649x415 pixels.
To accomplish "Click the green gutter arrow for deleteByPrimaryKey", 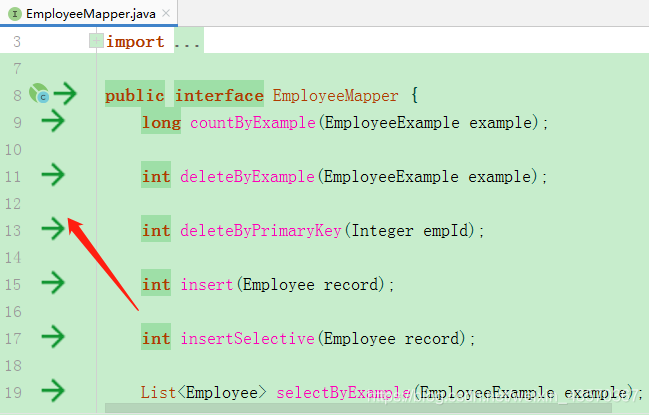I will pyautogui.click(x=53, y=229).
